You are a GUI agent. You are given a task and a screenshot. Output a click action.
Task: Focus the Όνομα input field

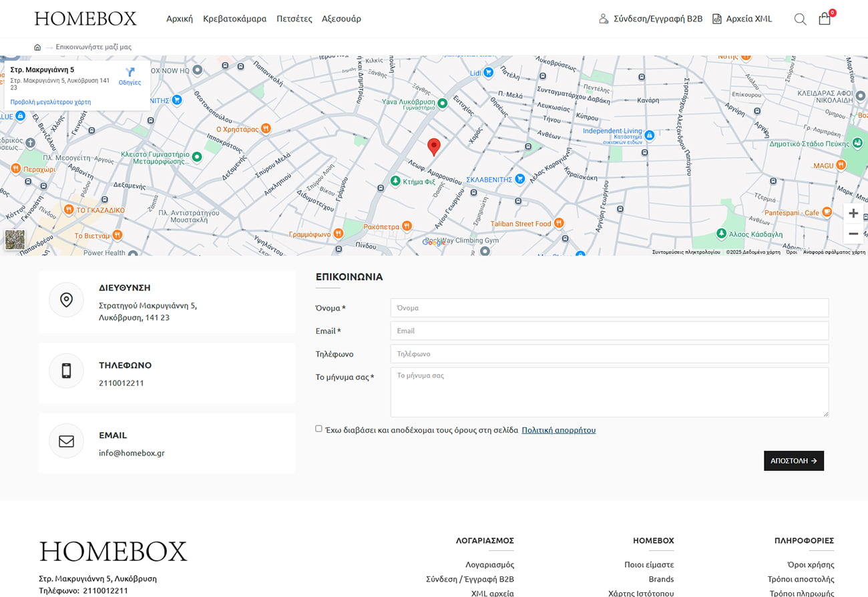(610, 308)
